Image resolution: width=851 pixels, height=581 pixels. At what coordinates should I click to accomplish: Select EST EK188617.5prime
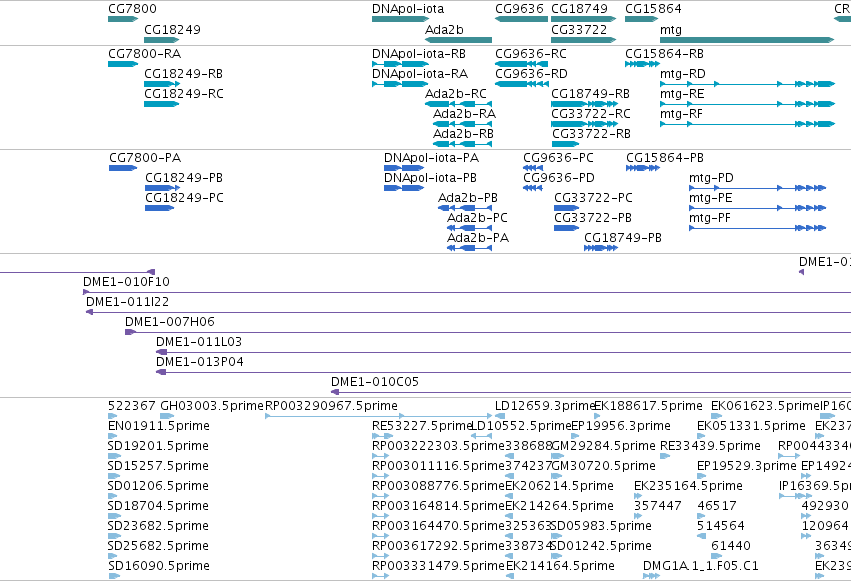pos(597,416)
